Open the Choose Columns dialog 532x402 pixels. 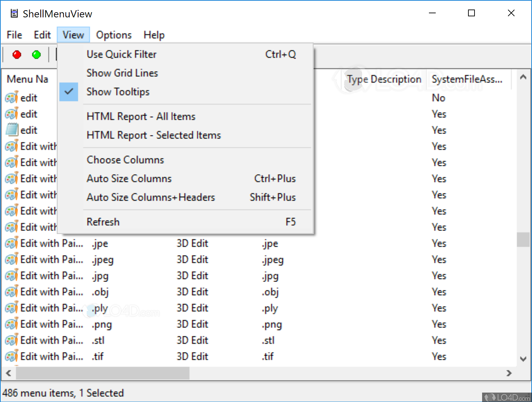click(125, 160)
